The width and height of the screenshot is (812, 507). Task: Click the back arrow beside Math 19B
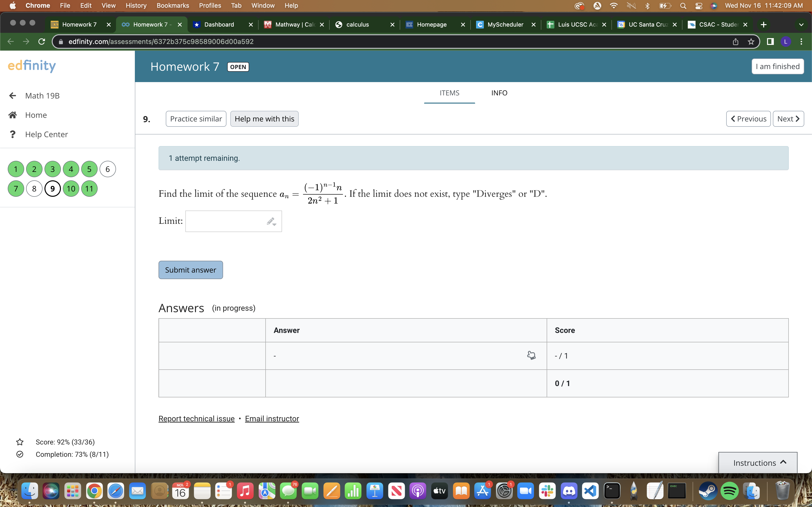tap(13, 96)
